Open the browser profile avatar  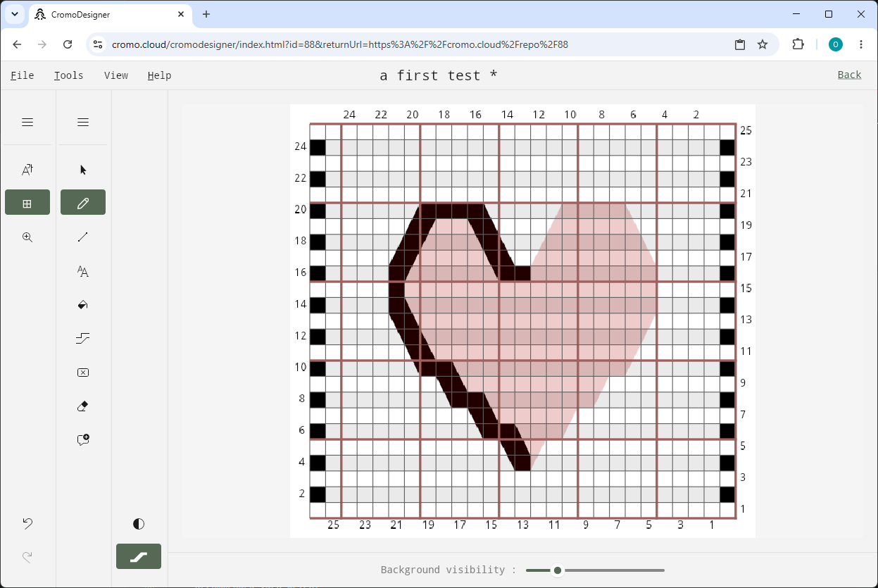836,44
